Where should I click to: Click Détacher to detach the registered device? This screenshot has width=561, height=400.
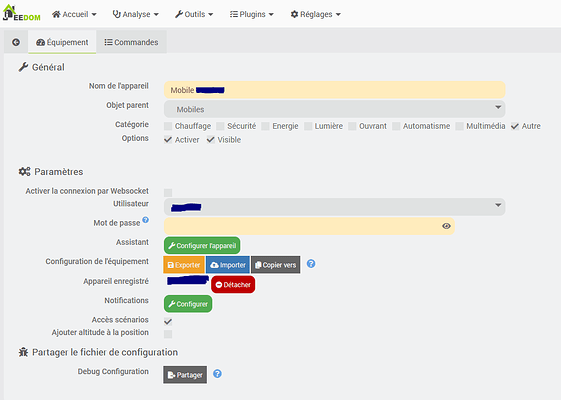click(x=233, y=285)
